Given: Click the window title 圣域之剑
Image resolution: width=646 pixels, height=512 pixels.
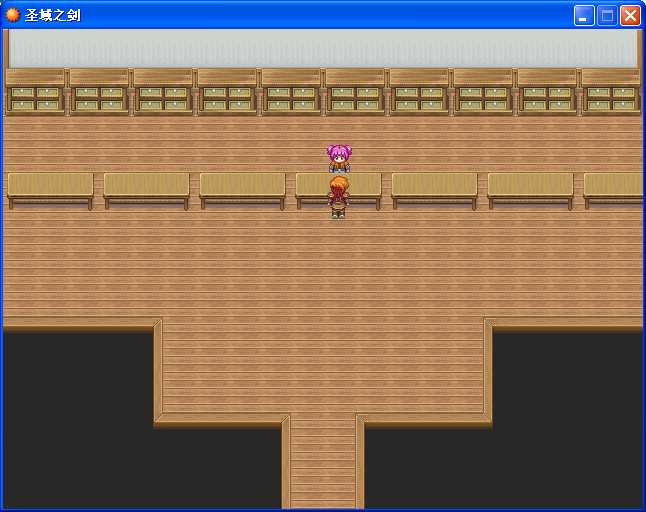Looking at the screenshot, I should pos(52,15).
